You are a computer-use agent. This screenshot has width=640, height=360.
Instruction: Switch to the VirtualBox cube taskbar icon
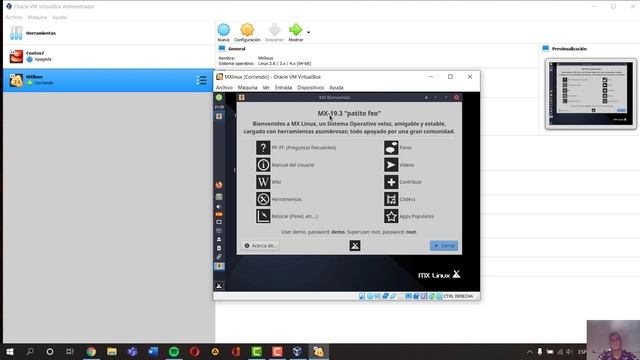(298, 351)
